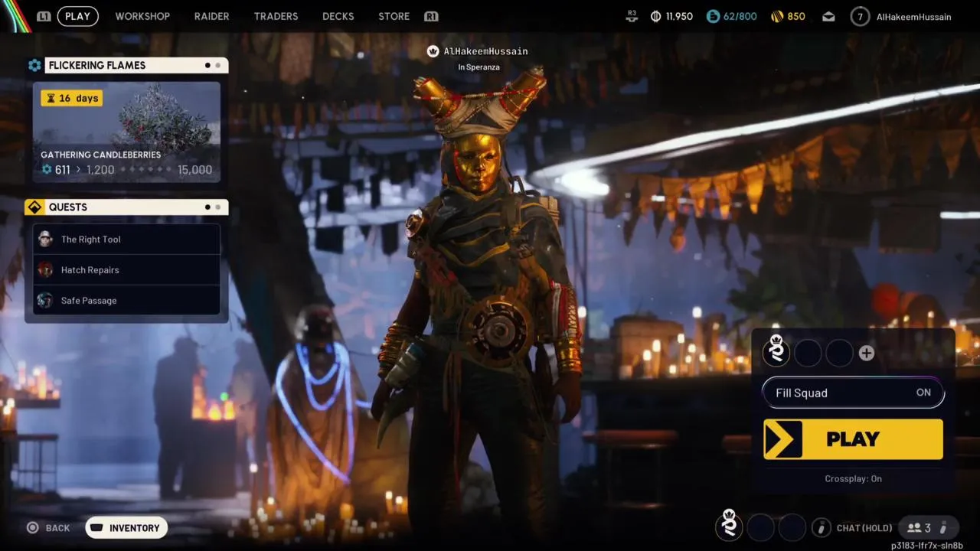Image resolution: width=980 pixels, height=551 pixels.
Task: Click the crown icon beside player name above character
Action: [x=433, y=51]
